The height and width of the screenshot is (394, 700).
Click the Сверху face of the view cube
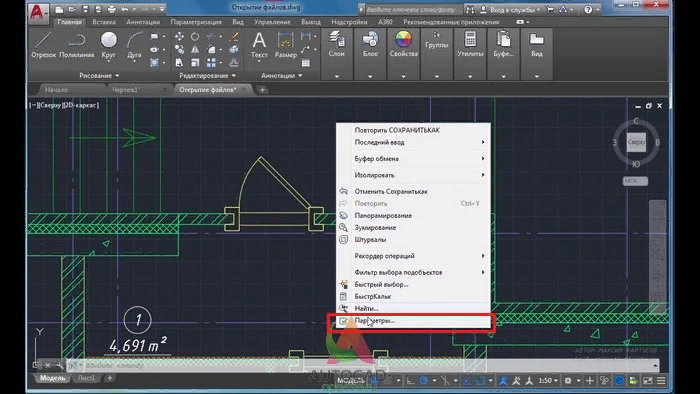pos(636,142)
